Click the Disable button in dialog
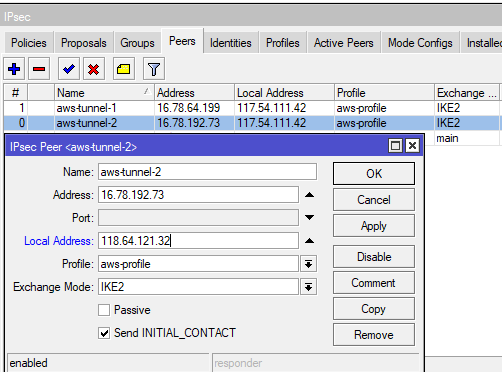The width and height of the screenshot is (502, 372). [374, 257]
